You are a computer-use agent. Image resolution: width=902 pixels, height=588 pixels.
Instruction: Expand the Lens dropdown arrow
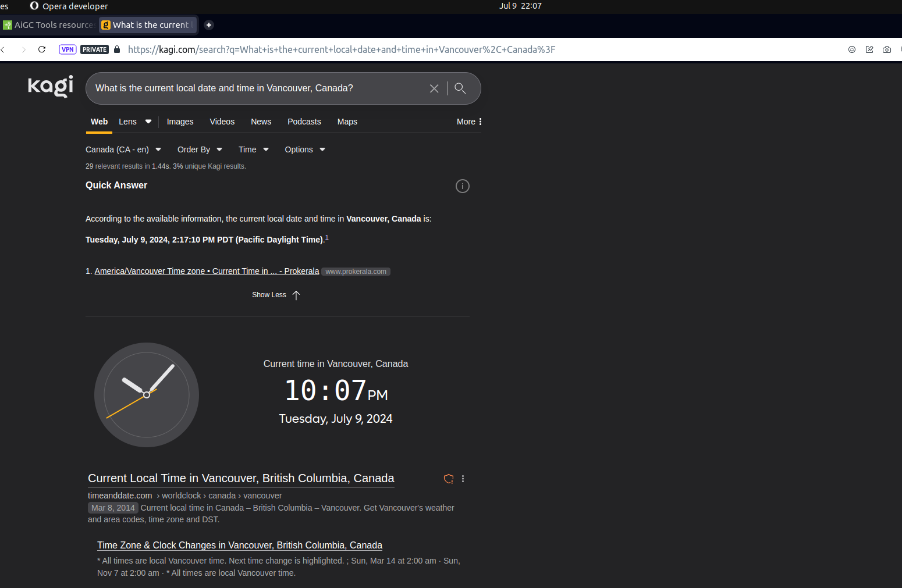148,122
